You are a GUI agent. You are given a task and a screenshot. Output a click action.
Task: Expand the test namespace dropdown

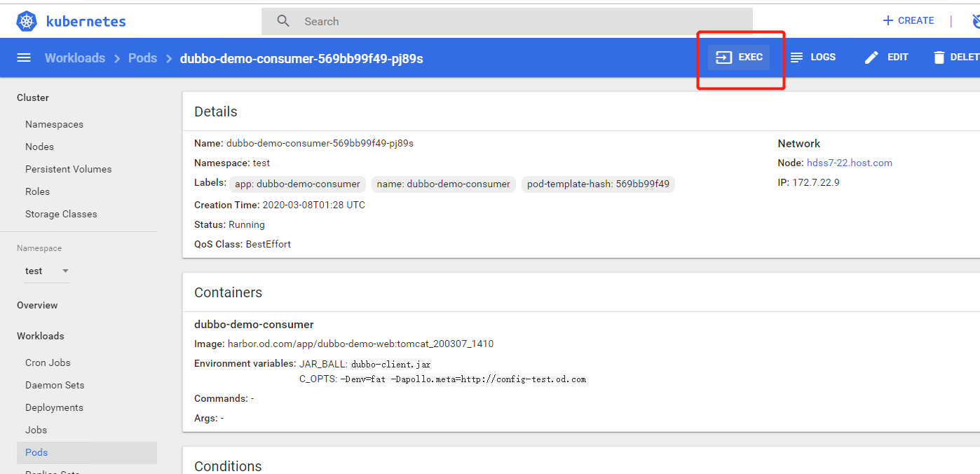(x=65, y=271)
